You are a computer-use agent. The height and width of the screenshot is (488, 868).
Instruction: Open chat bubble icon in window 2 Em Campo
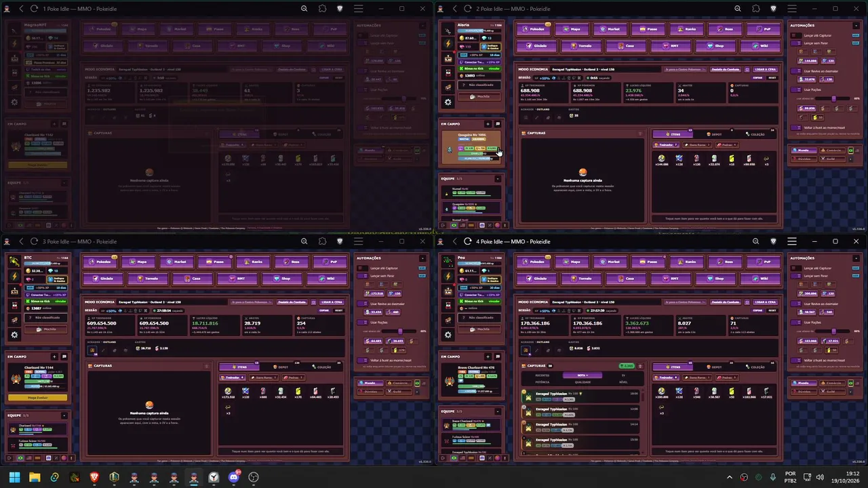click(x=498, y=124)
